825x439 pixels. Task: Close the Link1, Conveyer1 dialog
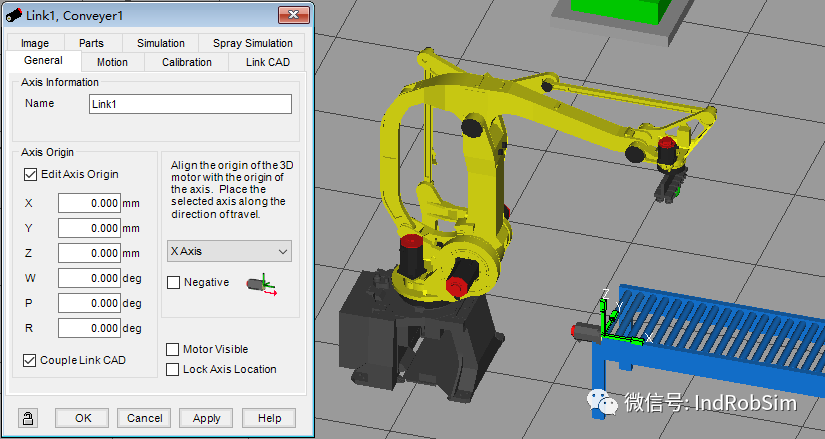pos(294,15)
